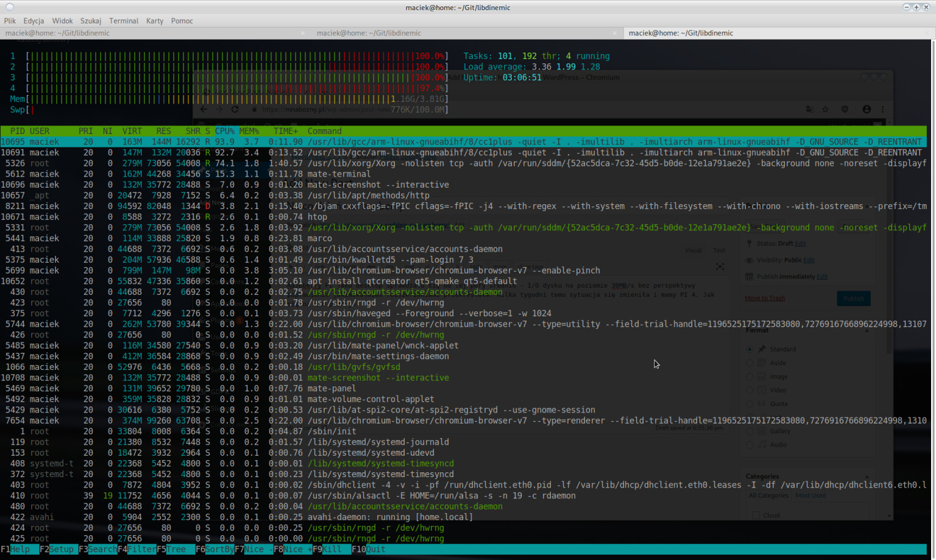The width and height of the screenshot is (936, 560).
Task: Select the Standard post format radio
Action: pyautogui.click(x=750, y=349)
